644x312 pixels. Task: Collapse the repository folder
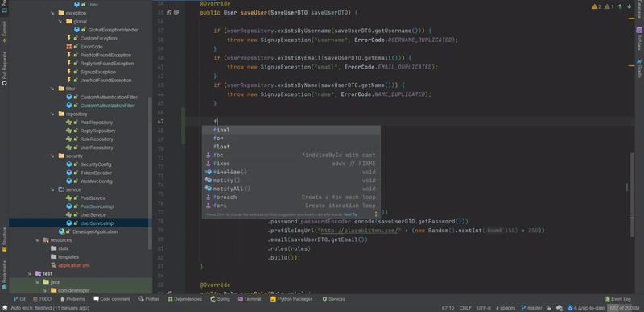(x=52, y=114)
